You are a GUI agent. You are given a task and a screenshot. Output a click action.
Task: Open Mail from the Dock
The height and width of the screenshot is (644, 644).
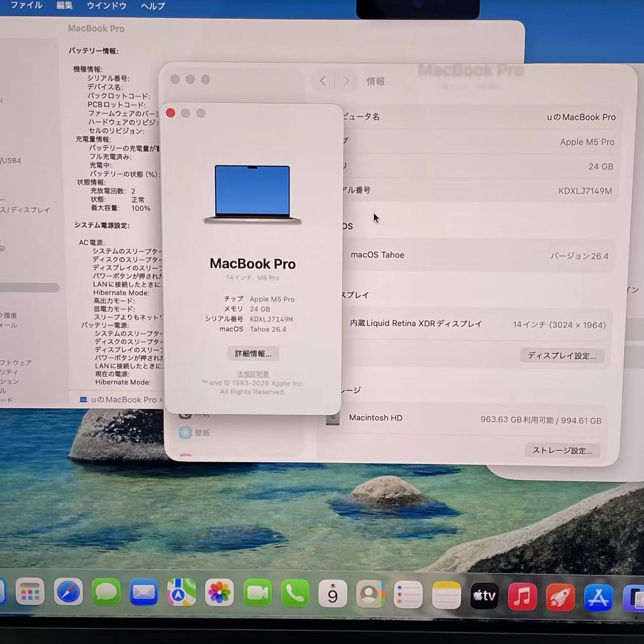click(144, 592)
